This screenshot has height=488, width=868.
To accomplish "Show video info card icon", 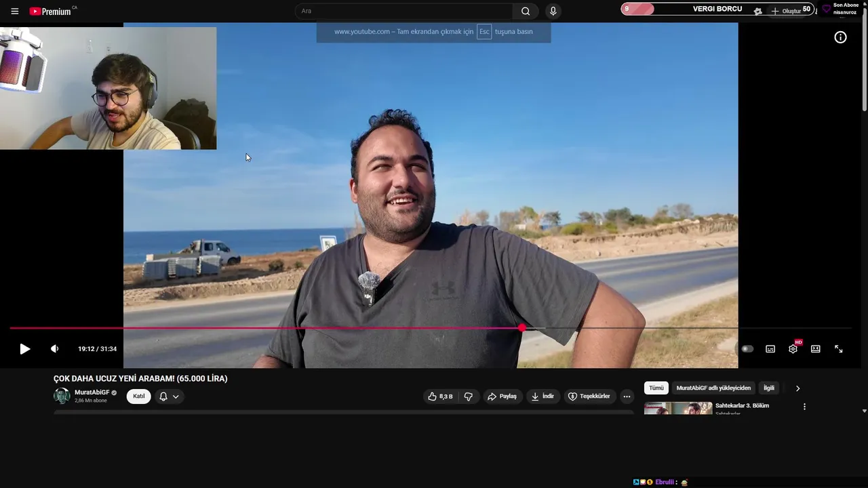I will click(x=840, y=37).
